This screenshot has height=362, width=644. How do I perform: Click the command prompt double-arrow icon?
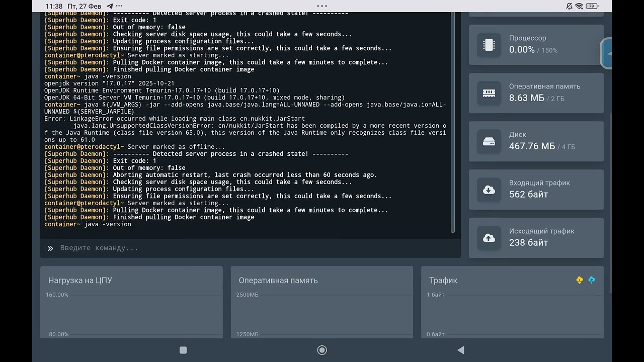[50, 248]
